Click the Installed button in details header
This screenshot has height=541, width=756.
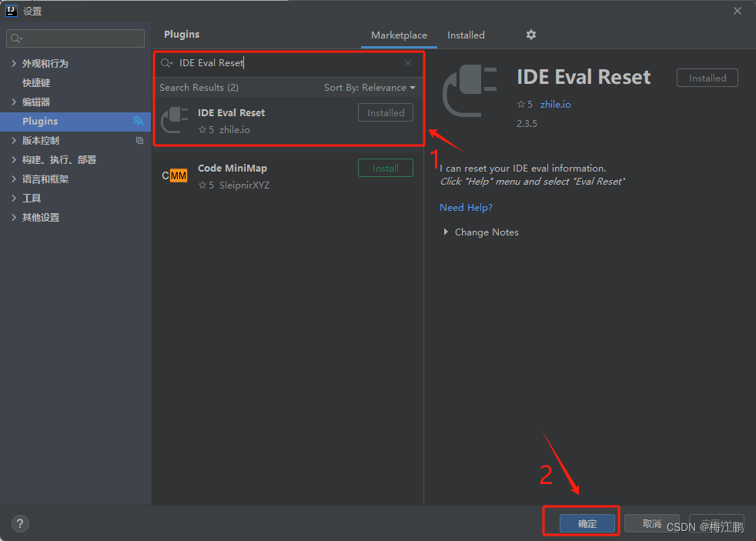click(707, 78)
